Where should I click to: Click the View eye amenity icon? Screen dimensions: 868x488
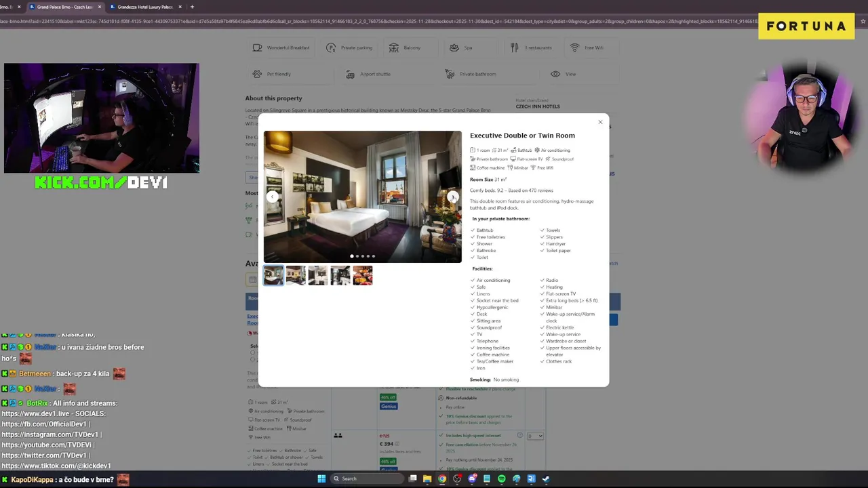[x=555, y=74]
